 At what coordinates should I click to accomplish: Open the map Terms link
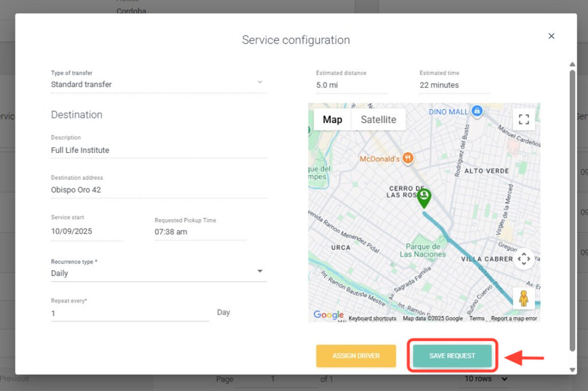coord(477,318)
